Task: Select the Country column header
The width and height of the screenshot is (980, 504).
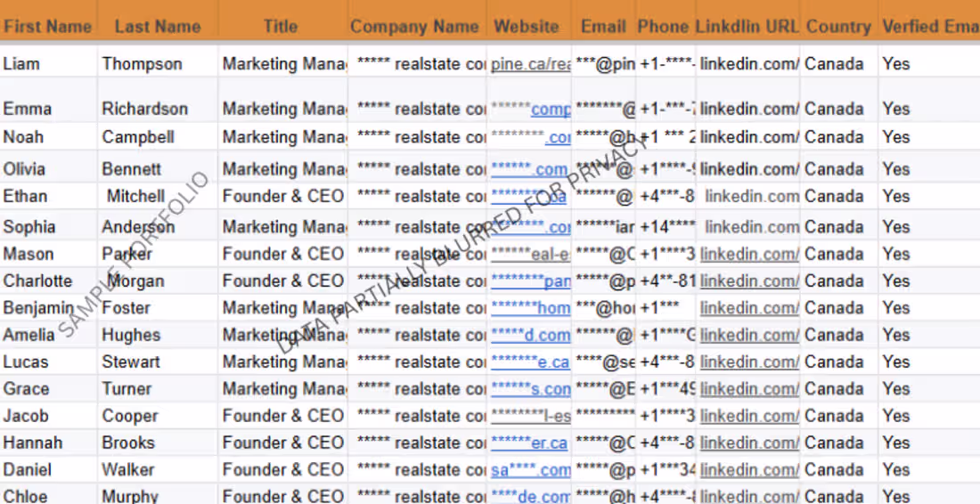Action: [x=838, y=26]
